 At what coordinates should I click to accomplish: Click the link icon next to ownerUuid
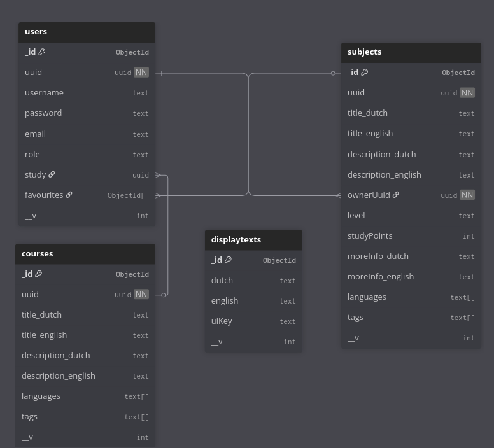[x=396, y=195]
